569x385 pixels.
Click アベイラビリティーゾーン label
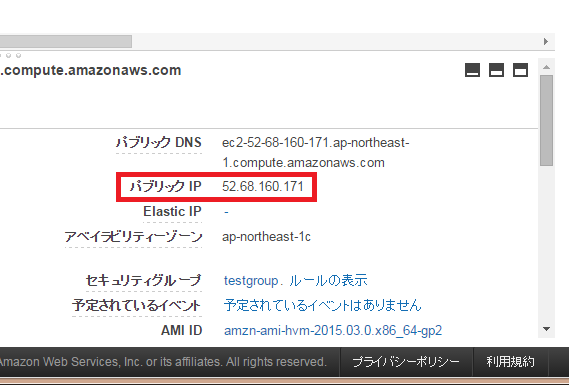point(133,237)
